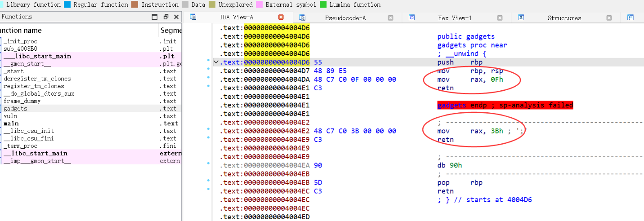The image size is (644, 221).
Task: Close the IDA View-A tab
Action: (281, 18)
